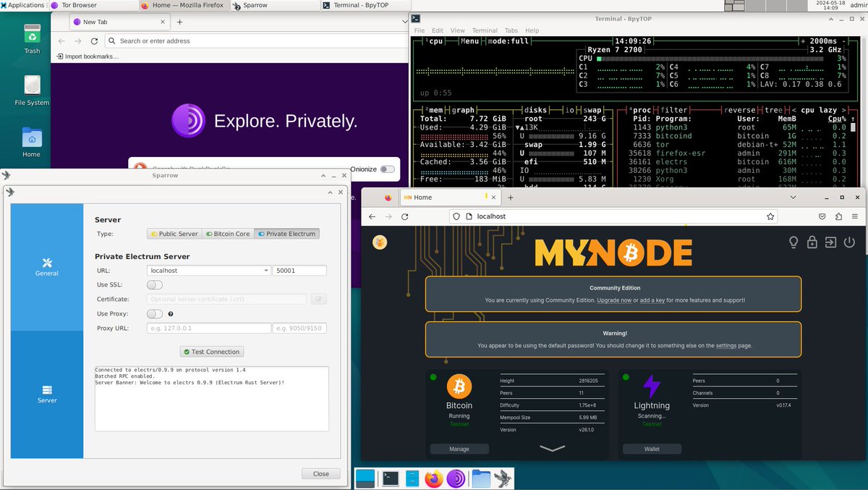Click the MyNode lightbulb icon
This screenshot has height=490, width=868.
coord(793,242)
